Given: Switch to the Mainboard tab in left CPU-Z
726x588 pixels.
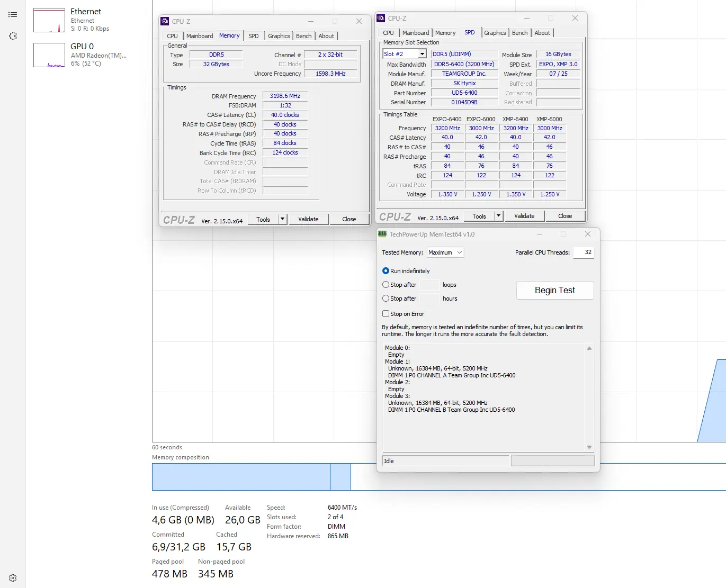Looking at the screenshot, I should tap(199, 36).
